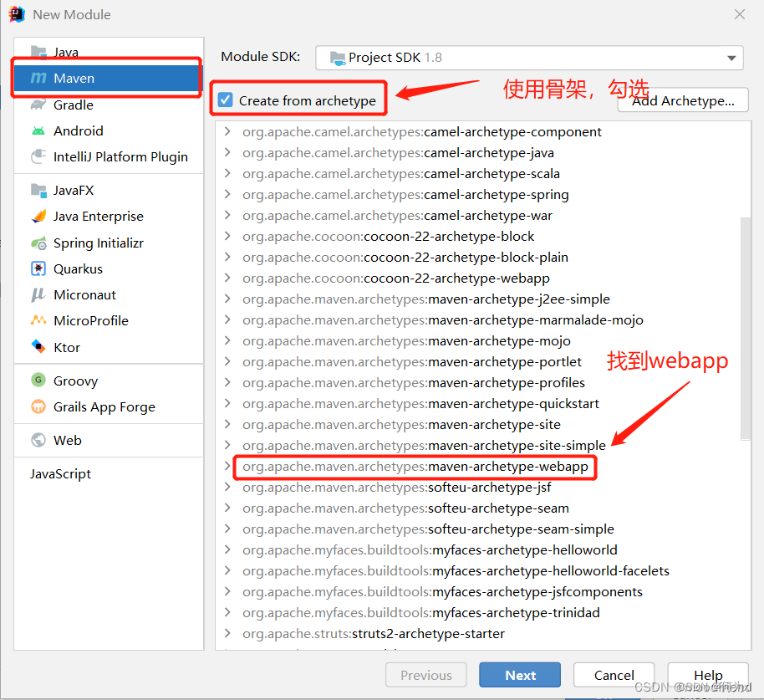The width and height of the screenshot is (764, 700).
Task: Click the Cancel button
Action: [x=614, y=675]
